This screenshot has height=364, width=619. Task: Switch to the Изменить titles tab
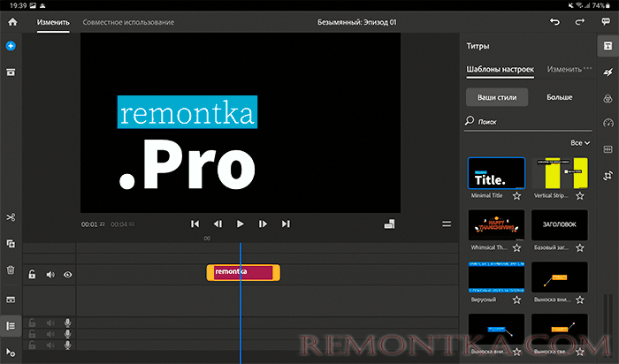564,70
